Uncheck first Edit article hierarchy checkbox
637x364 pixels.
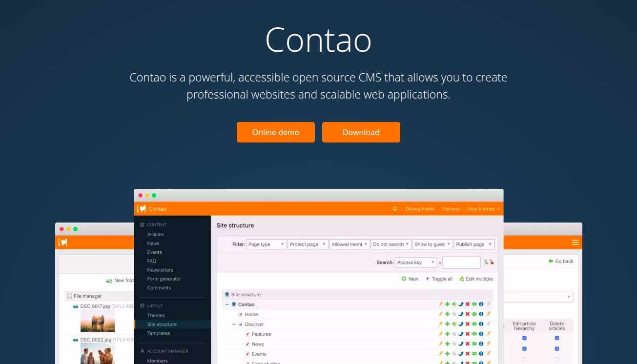pos(524,338)
